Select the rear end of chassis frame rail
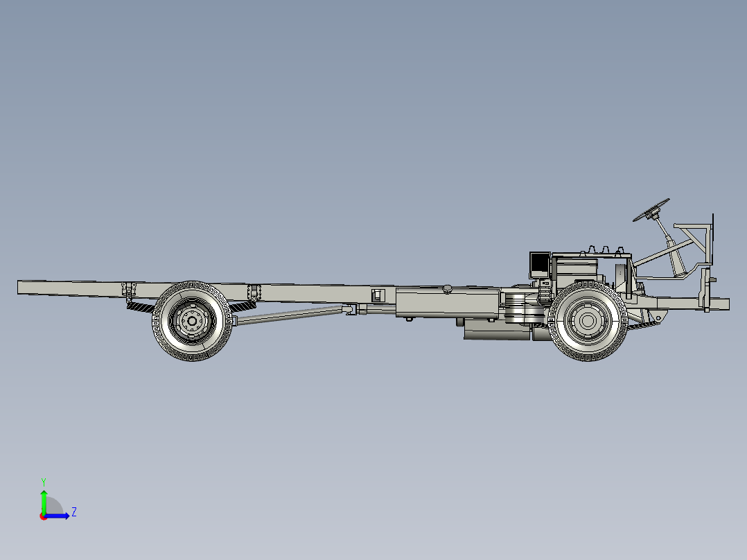 click(x=25, y=288)
